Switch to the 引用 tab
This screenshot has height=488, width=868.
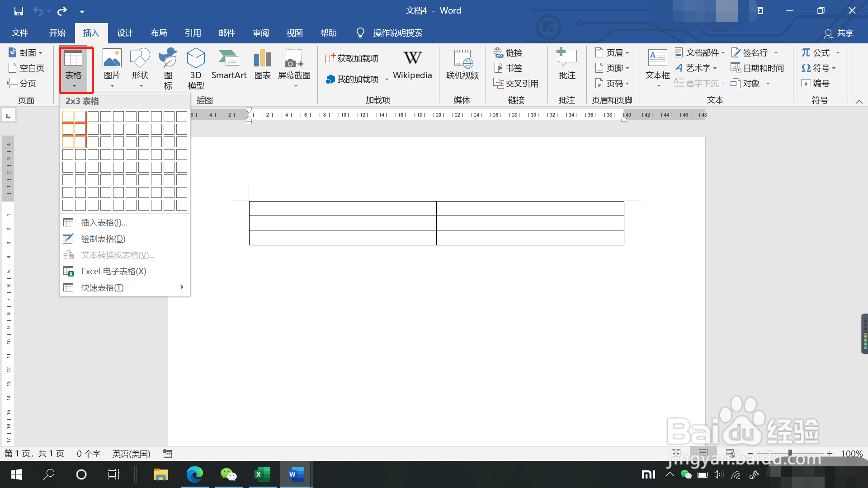(x=193, y=33)
